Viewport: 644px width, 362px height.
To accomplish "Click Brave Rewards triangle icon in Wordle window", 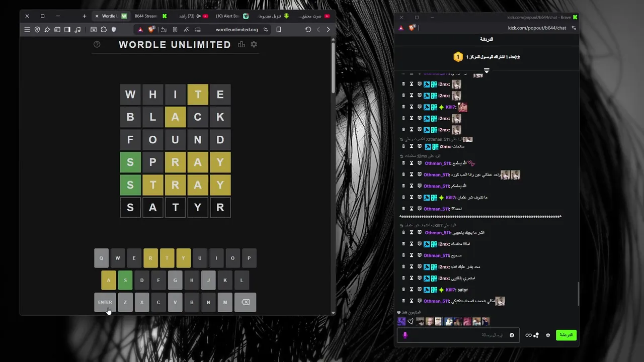I will tap(140, 30).
